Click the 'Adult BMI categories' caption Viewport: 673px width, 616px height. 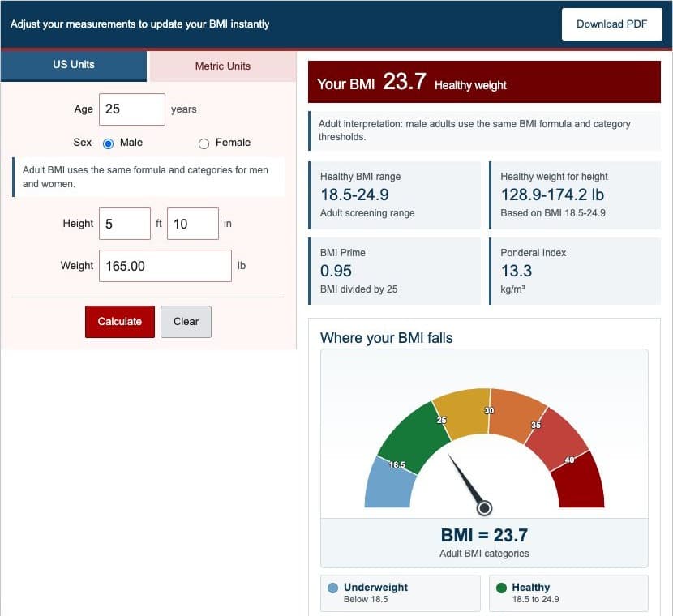pos(484,554)
